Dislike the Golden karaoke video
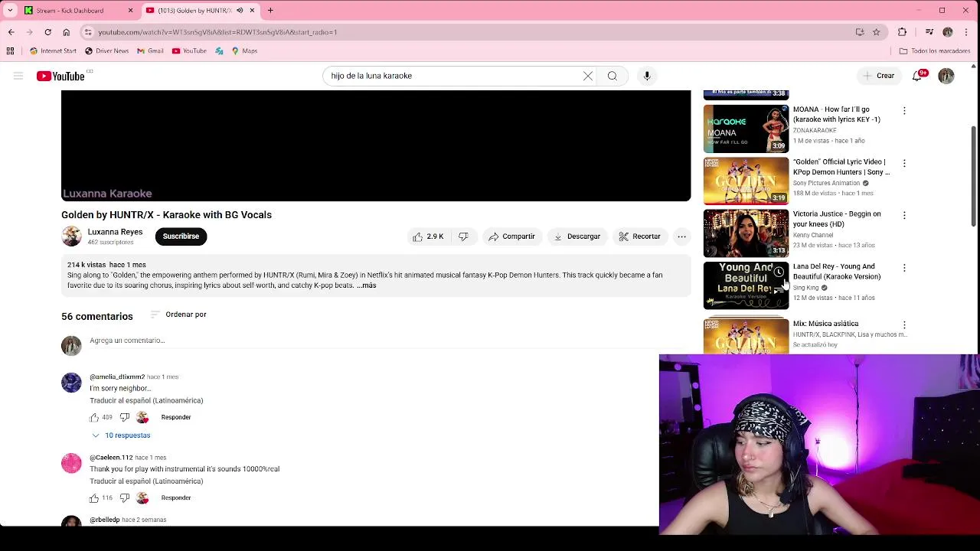This screenshot has height=551, width=980. click(463, 236)
